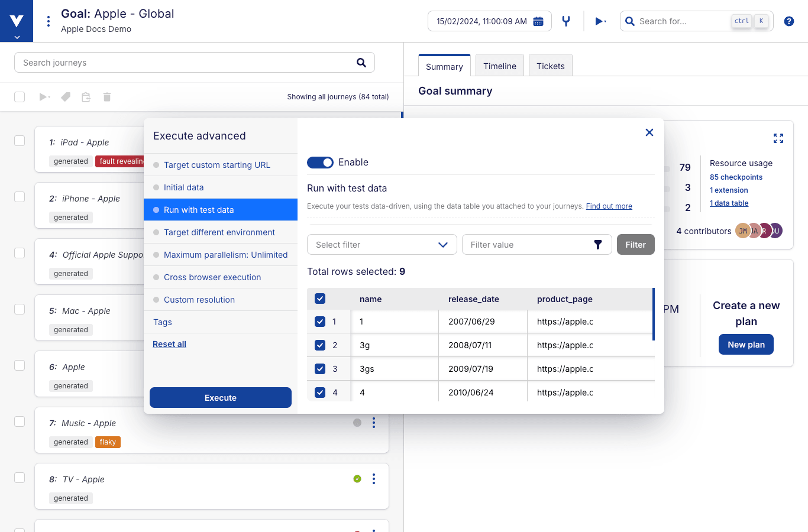Click the Execute button
The height and width of the screenshot is (532, 808).
[x=220, y=397]
